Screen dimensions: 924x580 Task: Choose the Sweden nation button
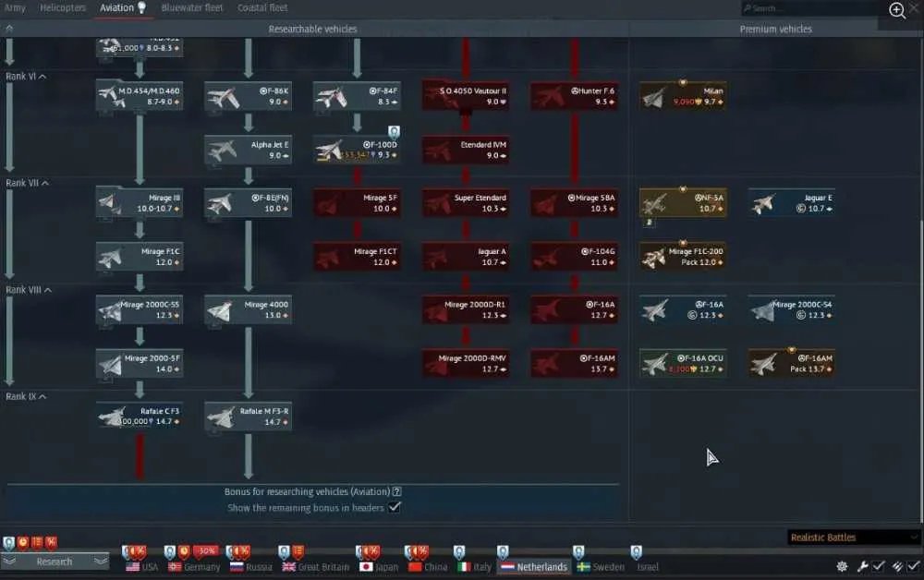(601, 566)
